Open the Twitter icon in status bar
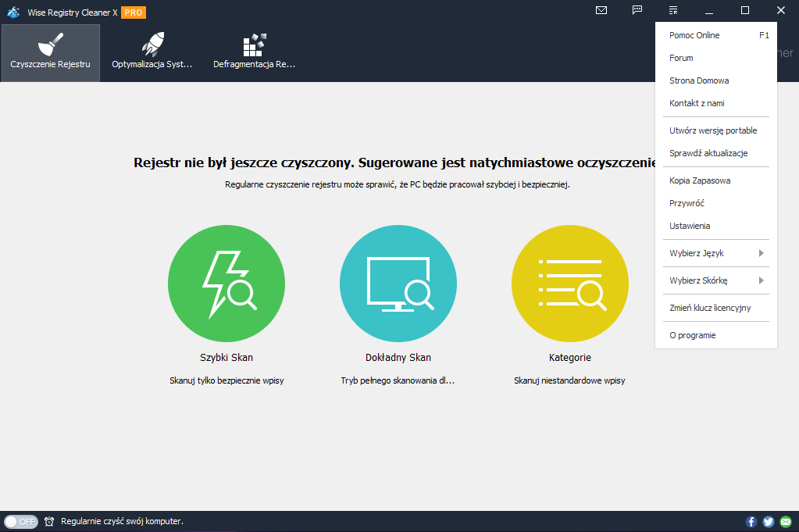Screen dimensions: 799x532 point(769,521)
